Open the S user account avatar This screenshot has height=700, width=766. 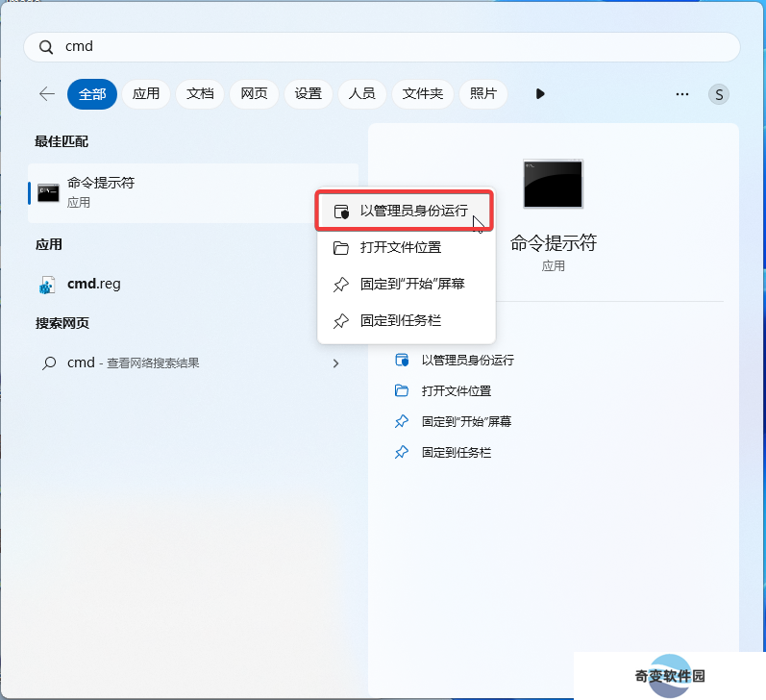(719, 94)
